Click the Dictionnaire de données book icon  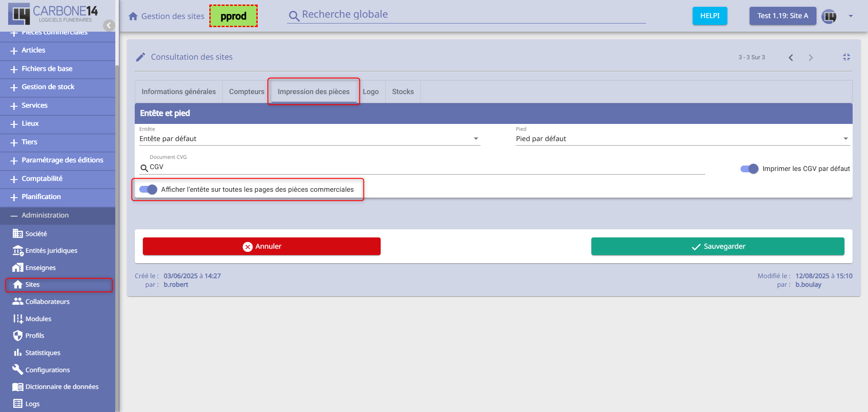click(18, 387)
